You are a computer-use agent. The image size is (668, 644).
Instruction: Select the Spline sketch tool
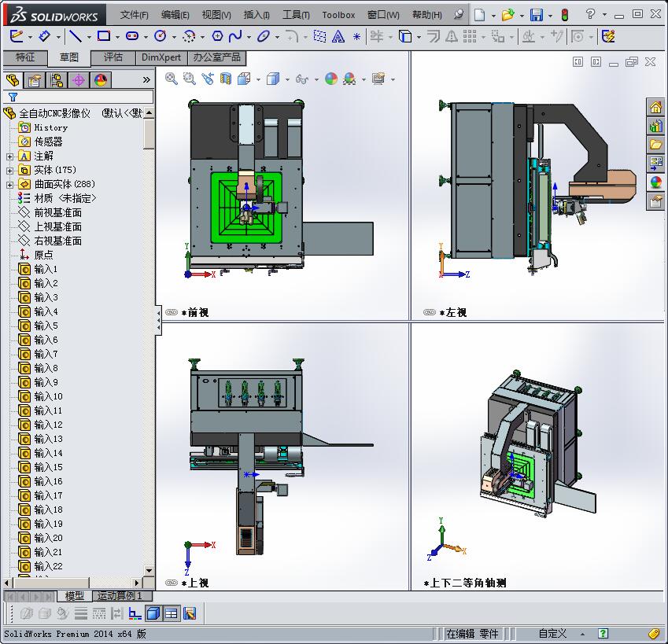pos(235,36)
